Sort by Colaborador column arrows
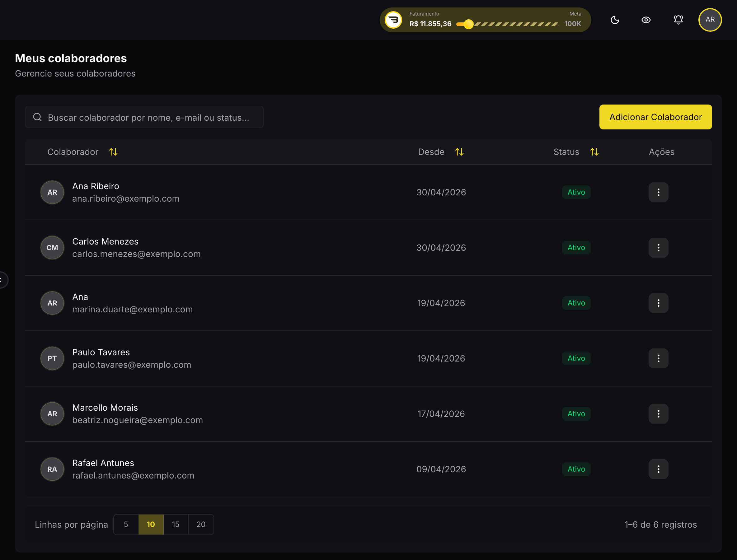Viewport: 737px width, 560px height. click(x=113, y=152)
